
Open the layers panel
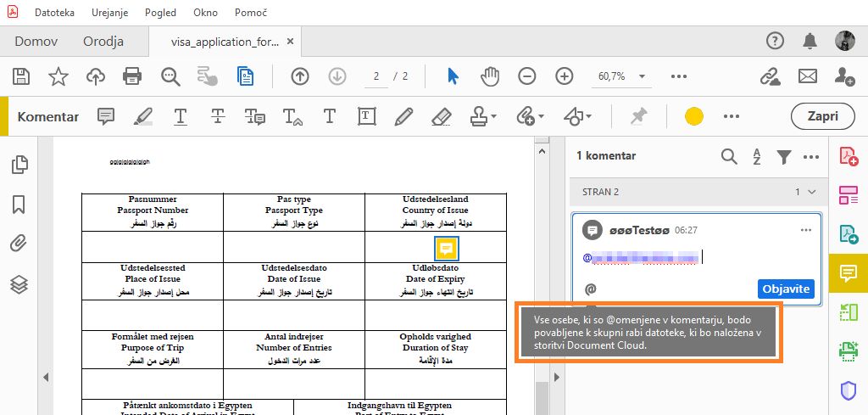(19, 284)
